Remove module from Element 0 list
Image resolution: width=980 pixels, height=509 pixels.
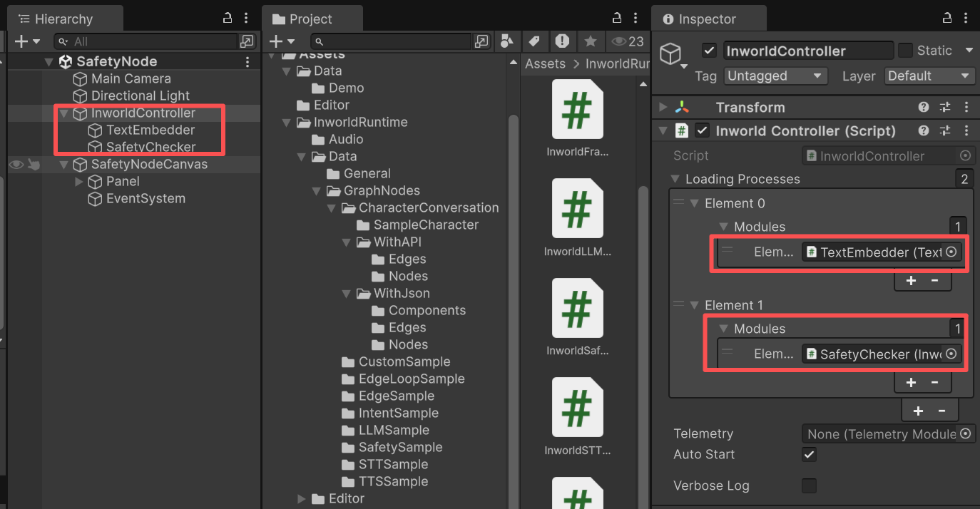[934, 281]
